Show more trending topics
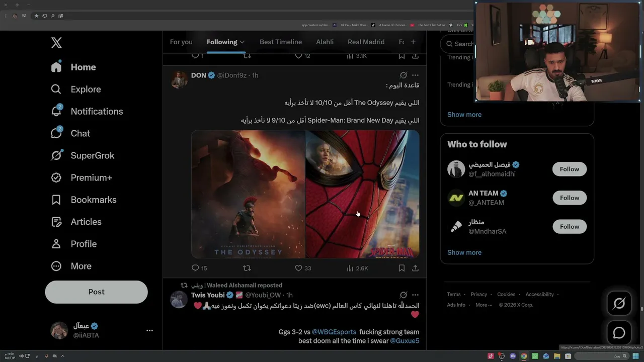The image size is (644, 362). (464, 115)
